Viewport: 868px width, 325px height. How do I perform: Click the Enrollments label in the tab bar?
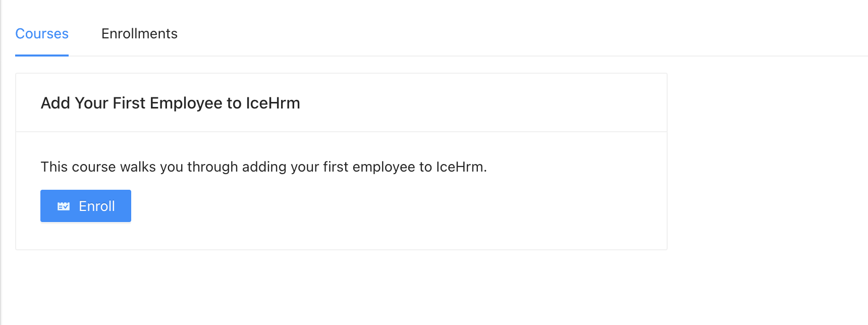pos(139,33)
